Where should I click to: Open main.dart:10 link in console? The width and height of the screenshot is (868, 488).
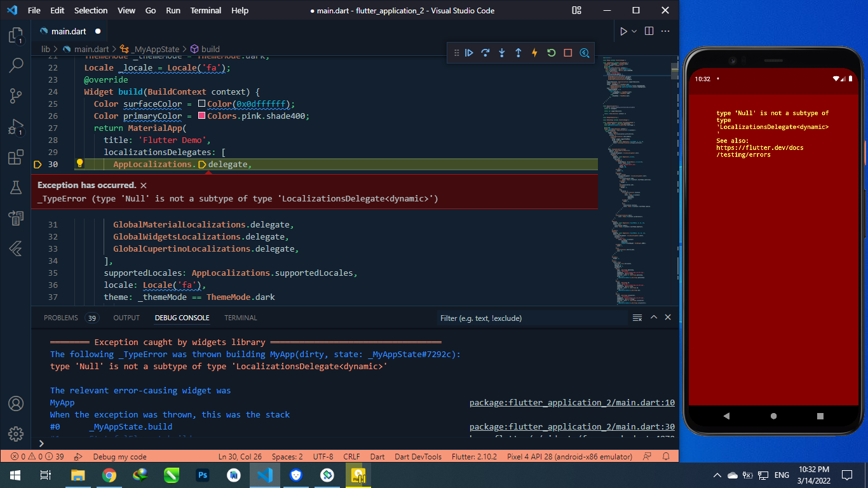click(572, 402)
